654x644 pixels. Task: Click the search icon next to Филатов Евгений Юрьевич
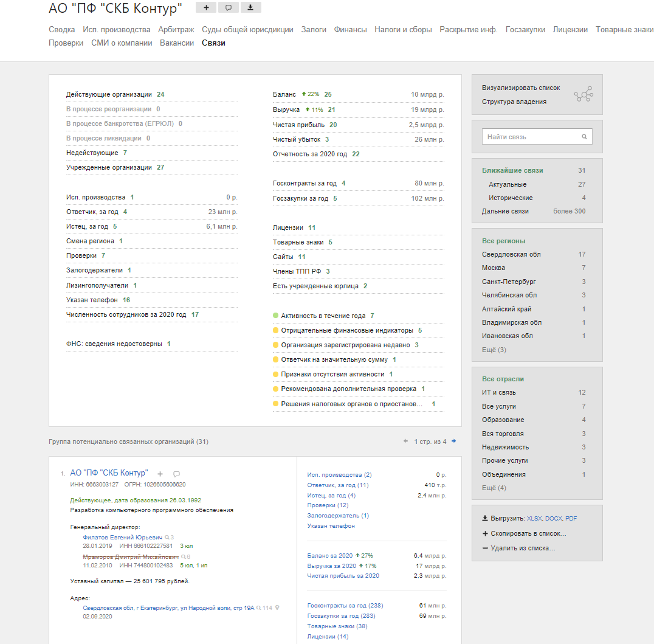tap(167, 538)
